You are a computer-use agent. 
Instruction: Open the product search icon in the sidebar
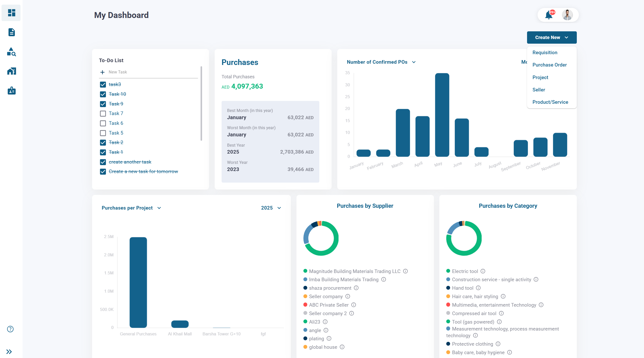point(11,52)
